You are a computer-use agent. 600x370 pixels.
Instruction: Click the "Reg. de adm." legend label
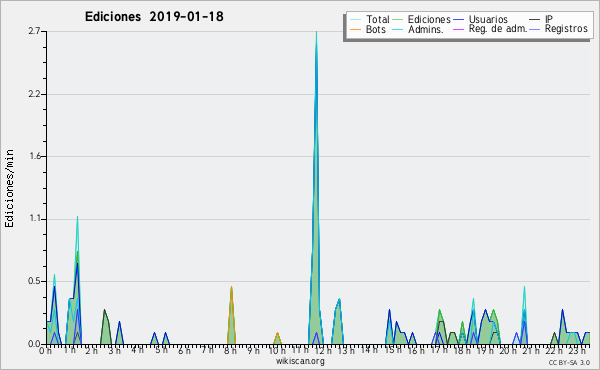tap(498, 29)
